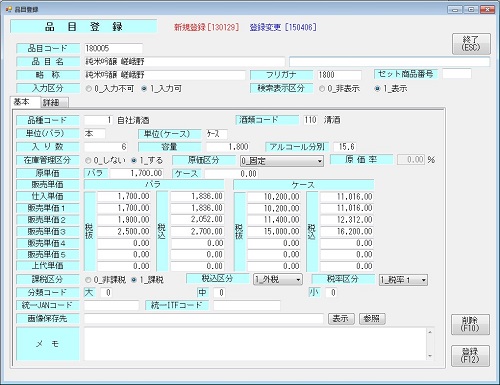Click the 原価率 field showing 0.00
The height and width of the screenshot is (385, 500).
(411, 160)
